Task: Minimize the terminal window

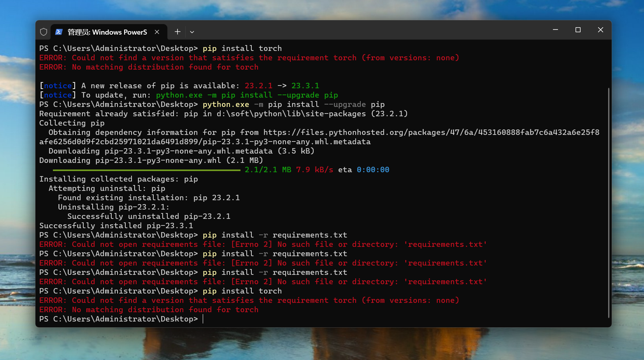Action: (x=555, y=30)
